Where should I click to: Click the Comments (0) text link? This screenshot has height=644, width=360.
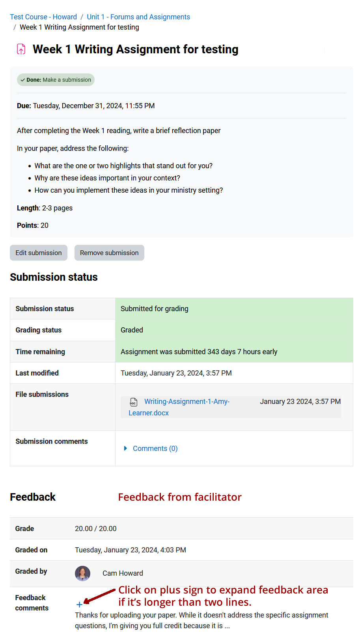(x=155, y=448)
